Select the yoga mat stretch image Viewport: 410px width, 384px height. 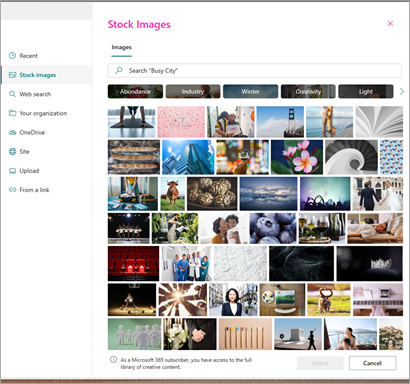coord(131,122)
